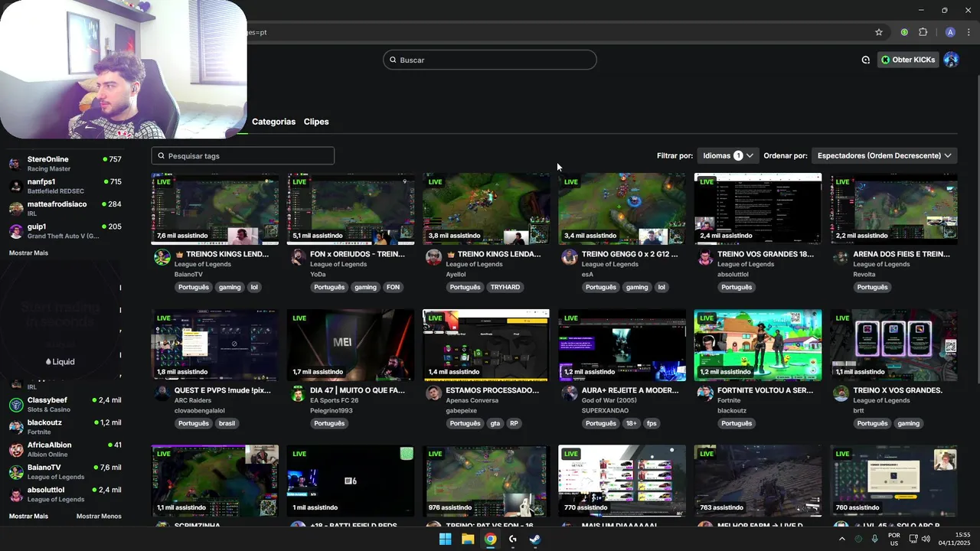The width and height of the screenshot is (980, 551).
Task: Click the green dollar extension icon
Action: tap(904, 32)
